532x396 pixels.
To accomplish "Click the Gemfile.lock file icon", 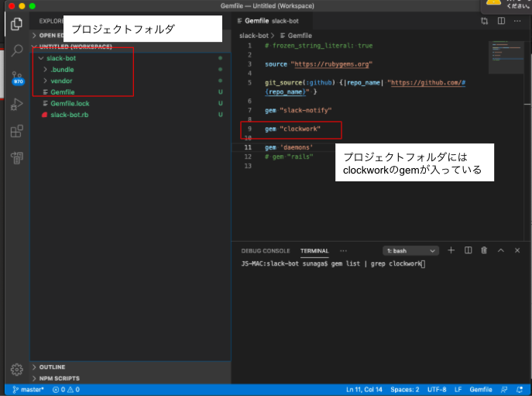I will point(46,103).
